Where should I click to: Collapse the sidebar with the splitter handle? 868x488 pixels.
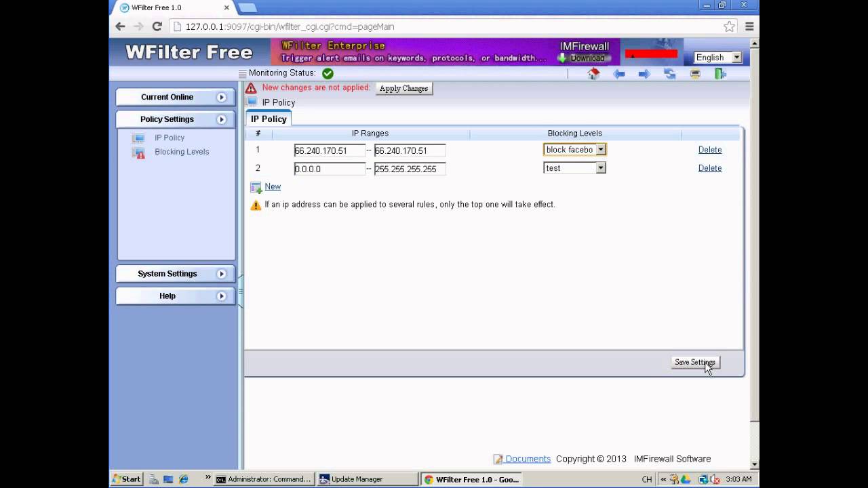click(x=240, y=291)
